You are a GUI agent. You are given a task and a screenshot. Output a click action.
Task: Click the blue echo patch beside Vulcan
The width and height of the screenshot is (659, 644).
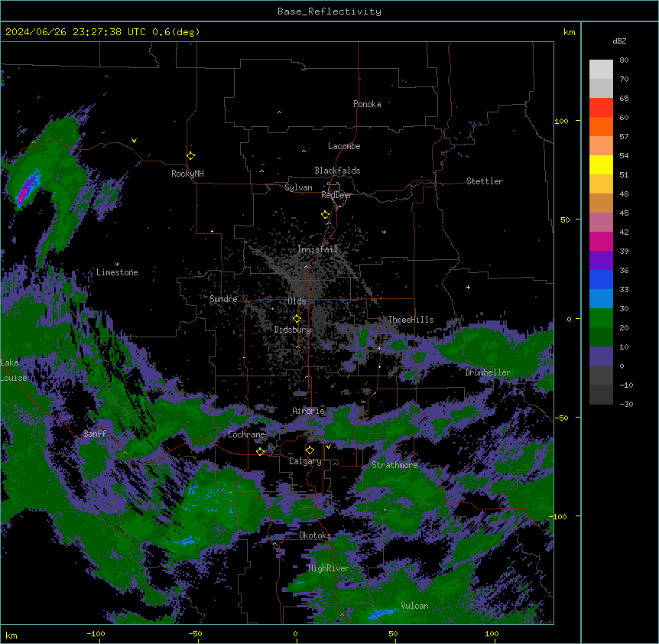381,613
